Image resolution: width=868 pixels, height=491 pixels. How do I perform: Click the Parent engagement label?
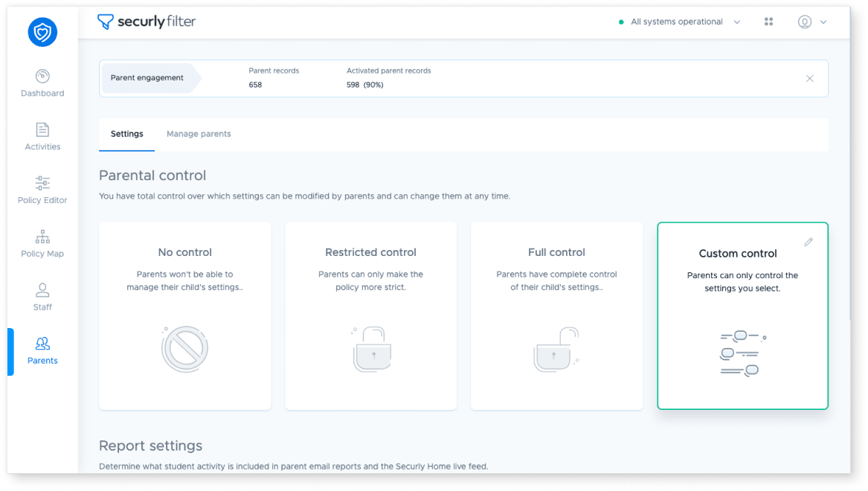(147, 78)
